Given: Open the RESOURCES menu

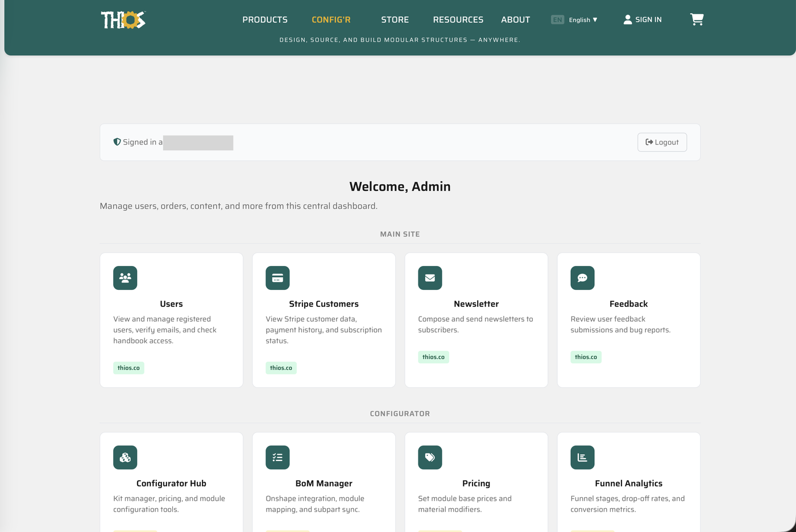Looking at the screenshot, I should (x=458, y=20).
